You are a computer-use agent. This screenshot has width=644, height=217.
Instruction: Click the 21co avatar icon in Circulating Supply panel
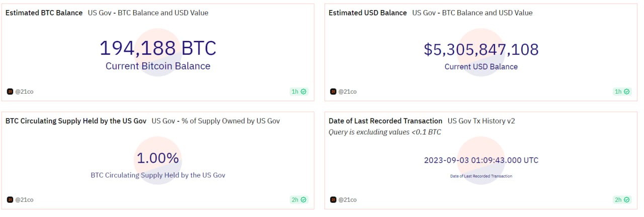point(10,200)
